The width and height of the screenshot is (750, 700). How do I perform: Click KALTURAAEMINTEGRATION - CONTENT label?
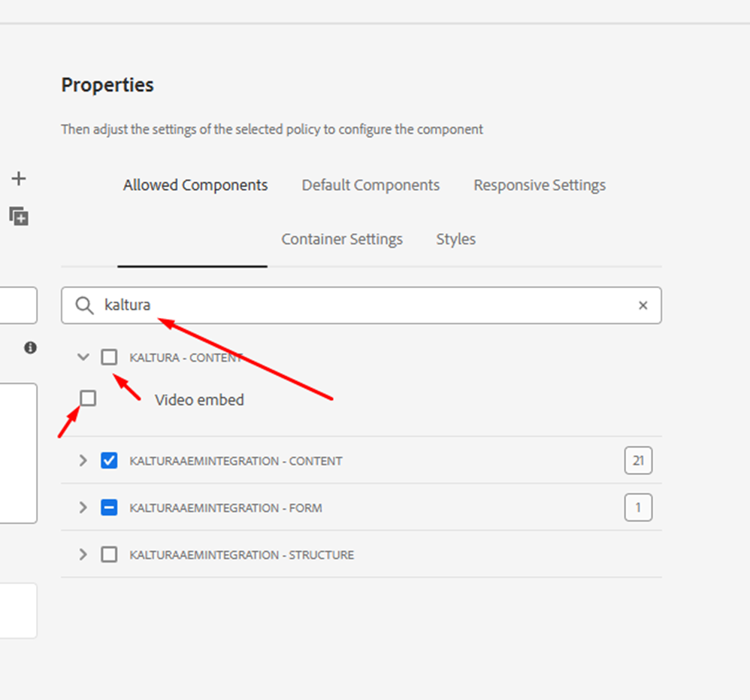click(x=236, y=461)
